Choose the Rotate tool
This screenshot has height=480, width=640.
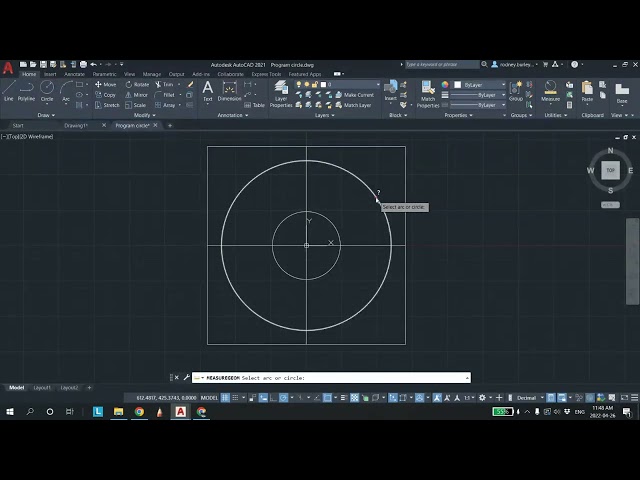pyautogui.click(x=137, y=84)
